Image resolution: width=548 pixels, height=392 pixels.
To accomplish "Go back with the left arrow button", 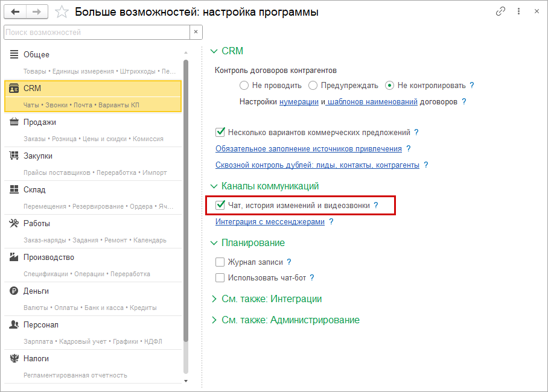I will coord(15,12).
